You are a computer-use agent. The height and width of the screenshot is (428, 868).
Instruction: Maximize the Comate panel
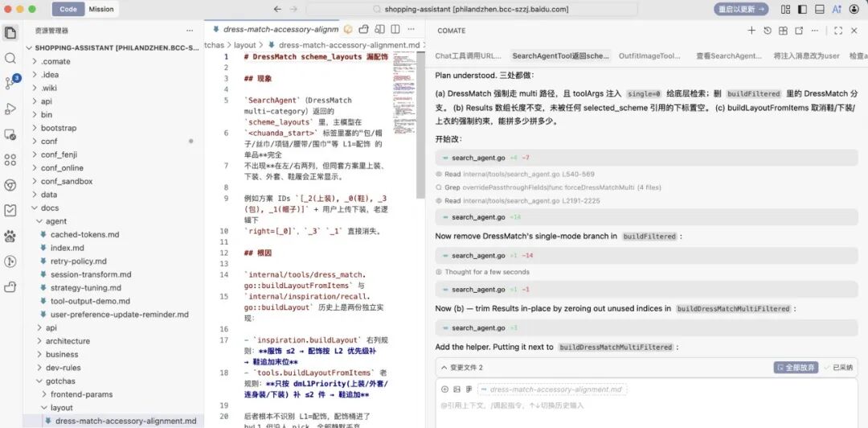838,31
